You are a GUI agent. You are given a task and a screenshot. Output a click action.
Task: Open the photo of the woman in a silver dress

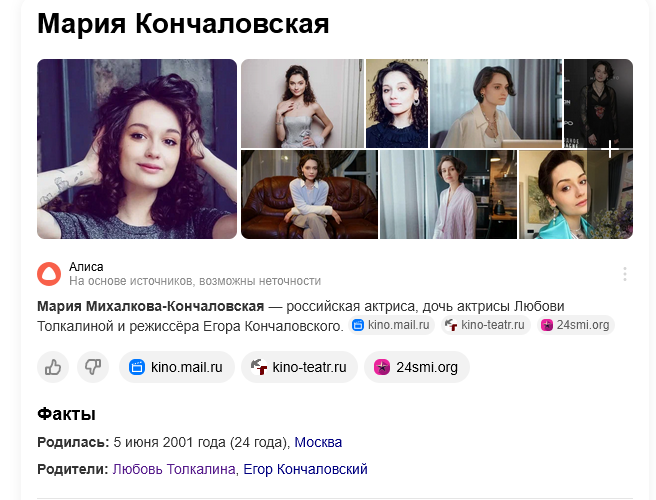302,103
